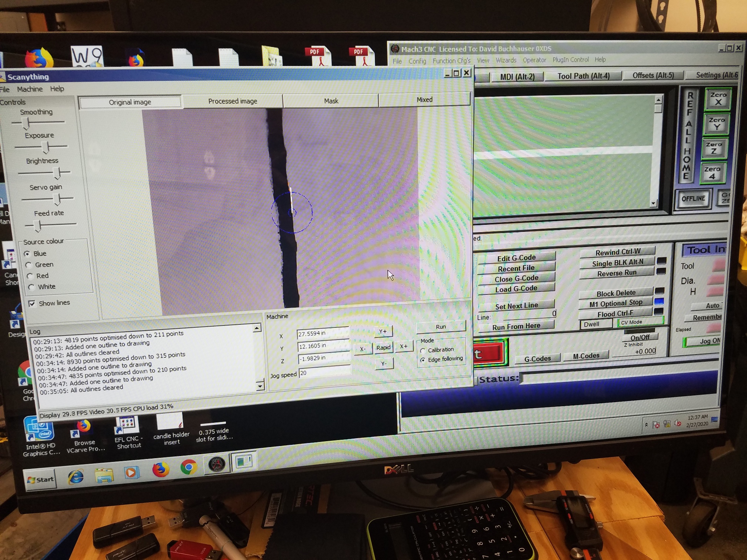Click Rewind Ctrl-W in Mach3
This screenshot has width=747, height=560.
coord(618,252)
